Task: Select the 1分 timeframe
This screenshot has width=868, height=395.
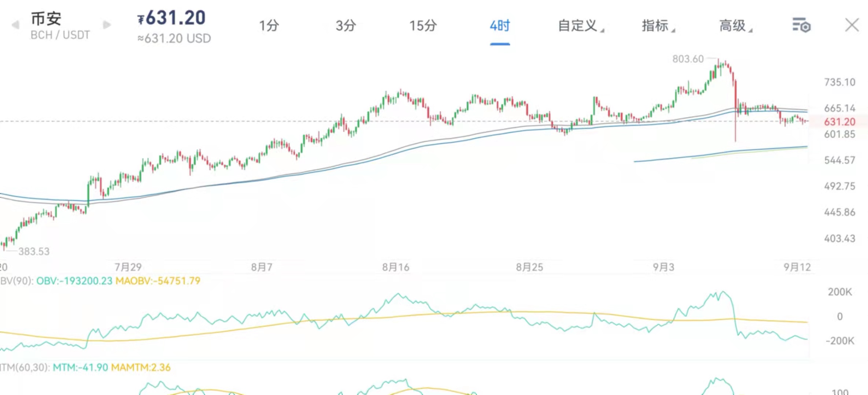Action: tap(269, 26)
